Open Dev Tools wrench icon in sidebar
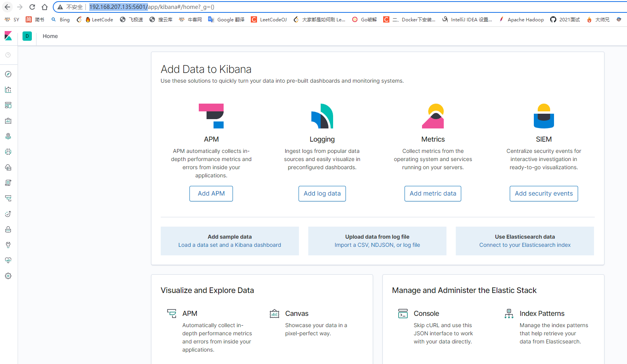 (8, 245)
